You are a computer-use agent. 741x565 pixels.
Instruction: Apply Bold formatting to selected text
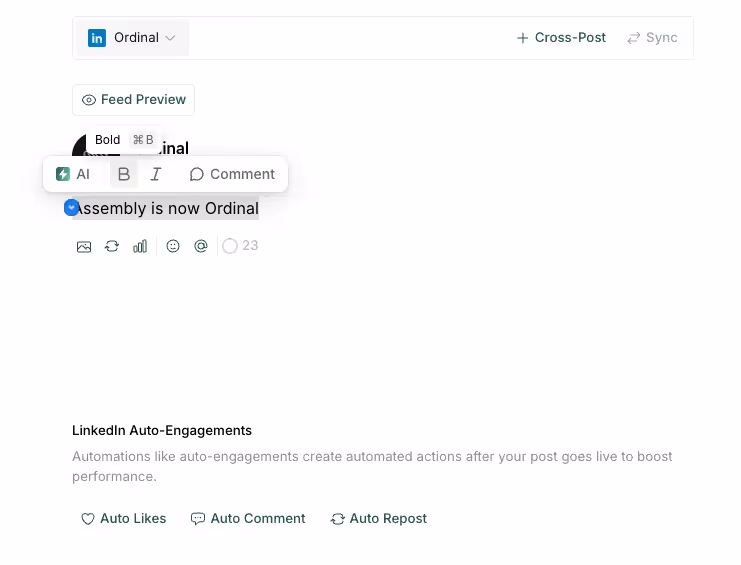click(124, 174)
